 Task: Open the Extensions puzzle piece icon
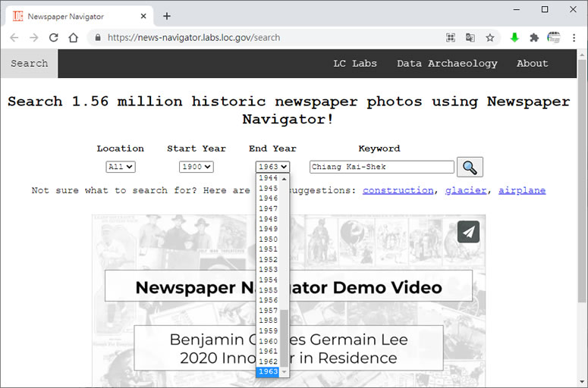534,37
